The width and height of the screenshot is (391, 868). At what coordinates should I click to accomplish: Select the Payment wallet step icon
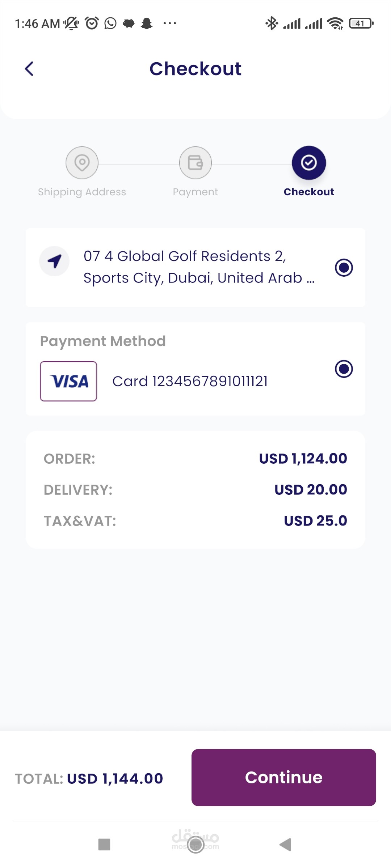195,163
